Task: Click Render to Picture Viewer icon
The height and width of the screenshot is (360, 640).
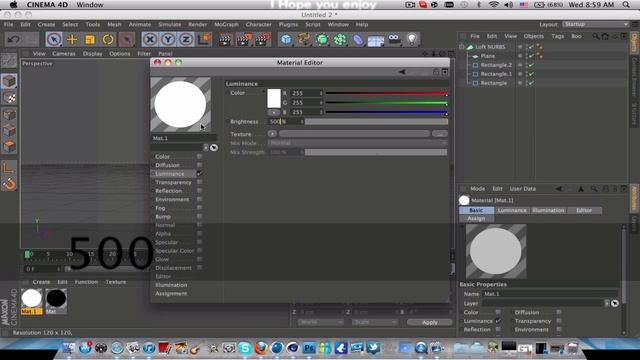Action: (x=243, y=40)
